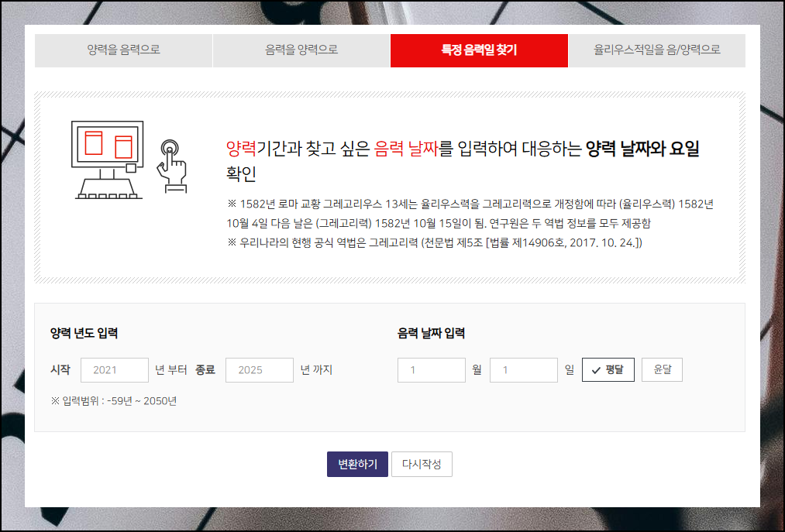Select the 특정 음력일 찾기 tab

click(479, 50)
